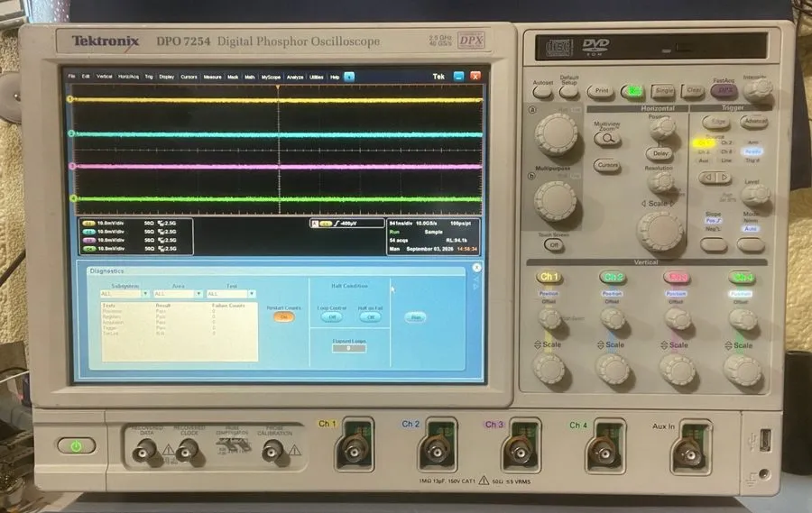Click the Run button in Diagnostics
The image size is (812, 513).
coord(415,316)
